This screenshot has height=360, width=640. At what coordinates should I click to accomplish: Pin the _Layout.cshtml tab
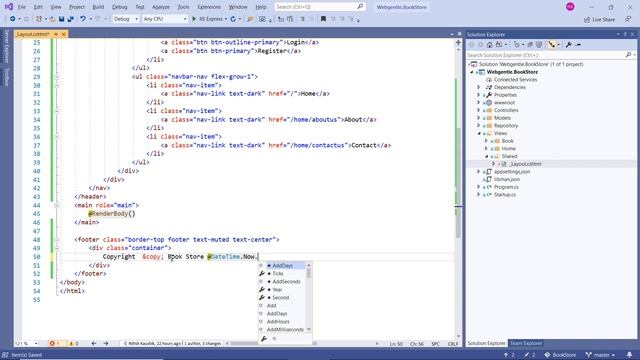(56, 34)
